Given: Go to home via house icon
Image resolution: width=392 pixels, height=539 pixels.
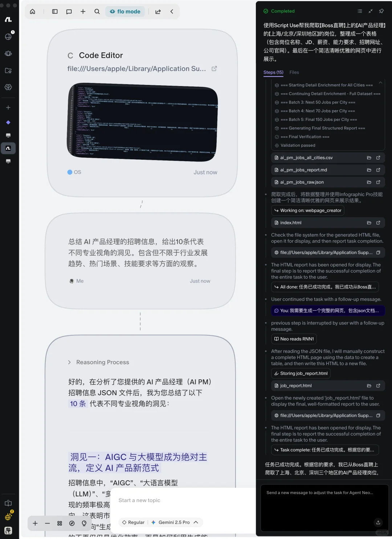Looking at the screenshot, I should [32, 12].
